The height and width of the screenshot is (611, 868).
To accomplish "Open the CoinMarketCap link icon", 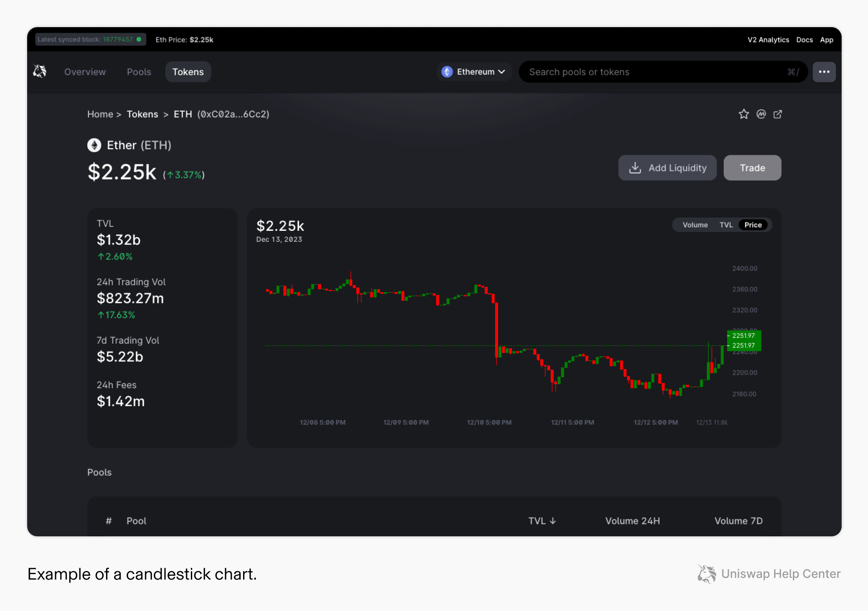I will (761, 114).
